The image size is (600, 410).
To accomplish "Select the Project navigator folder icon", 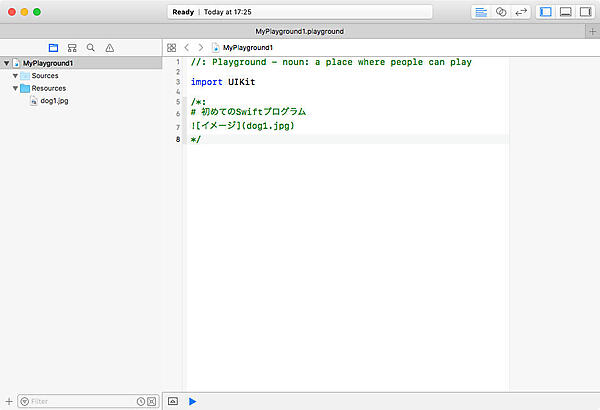I will [x=53, y=47].
